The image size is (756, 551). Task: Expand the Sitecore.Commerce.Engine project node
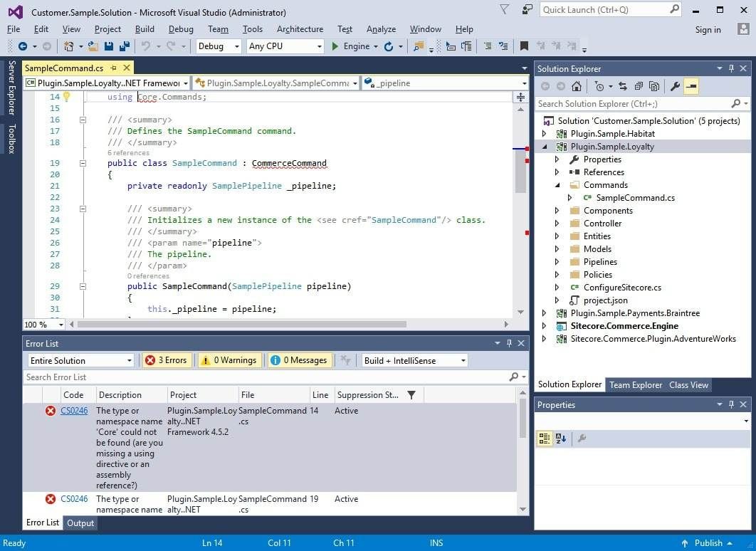click(545, 326)
